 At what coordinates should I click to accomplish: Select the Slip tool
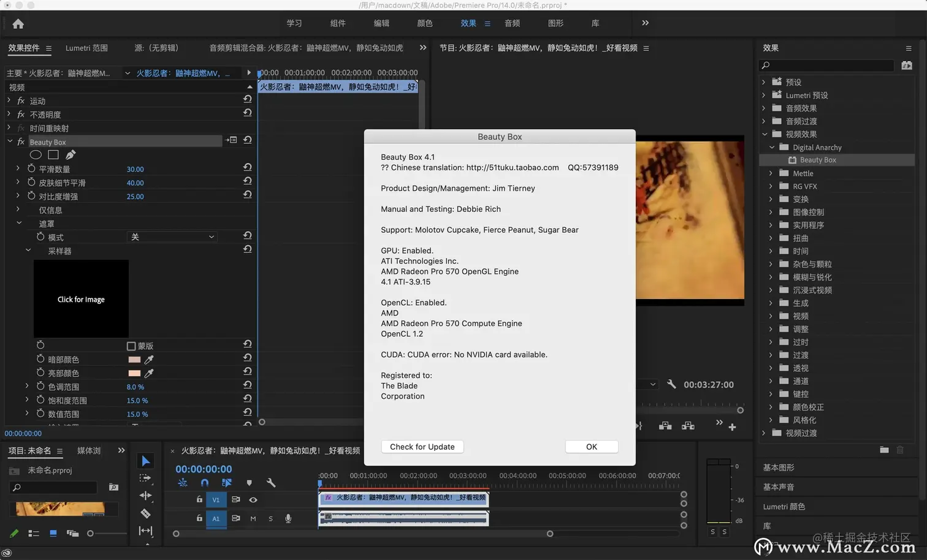click(145, 531)
